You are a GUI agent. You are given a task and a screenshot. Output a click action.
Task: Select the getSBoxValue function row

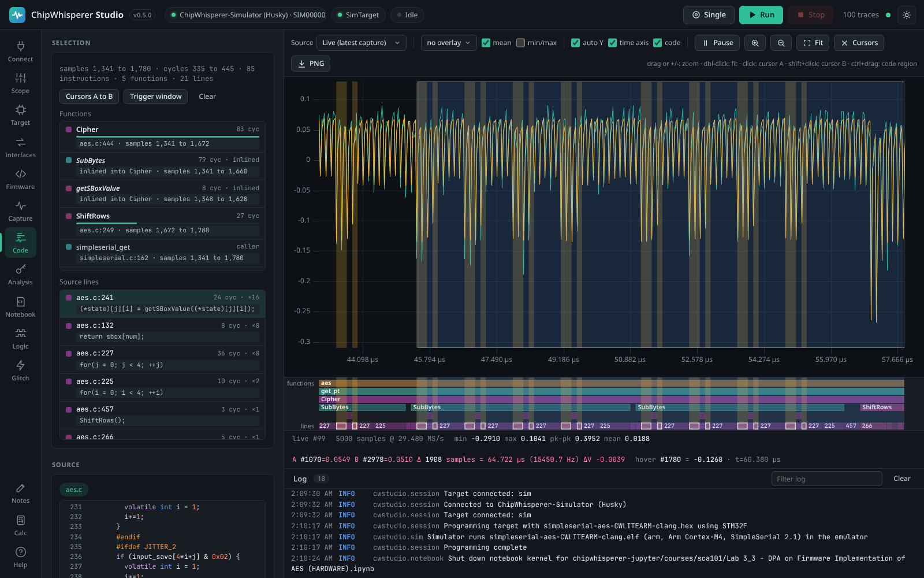pos(162,194)
